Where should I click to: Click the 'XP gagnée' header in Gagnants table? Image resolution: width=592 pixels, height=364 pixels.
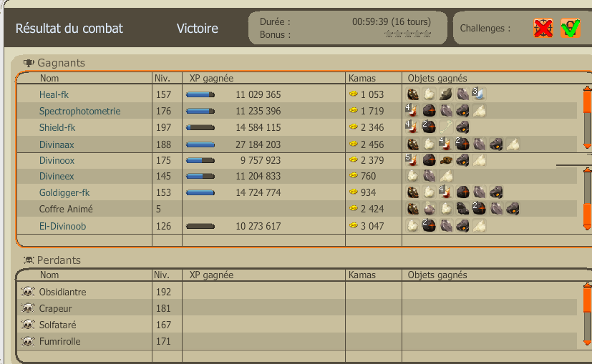pyautogui.click(x=211, y=78)
